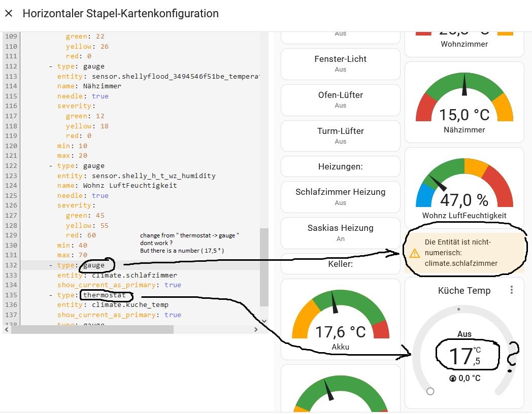Screen dimensions: 532x414
Task: Click 'green: 22' on line 109
Action: [x=85, y=37]
